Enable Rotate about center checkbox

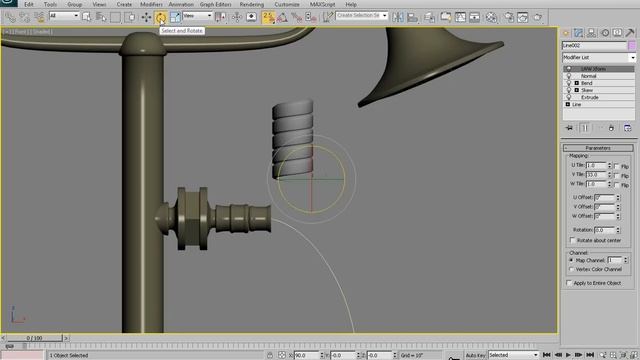[572, 240]
